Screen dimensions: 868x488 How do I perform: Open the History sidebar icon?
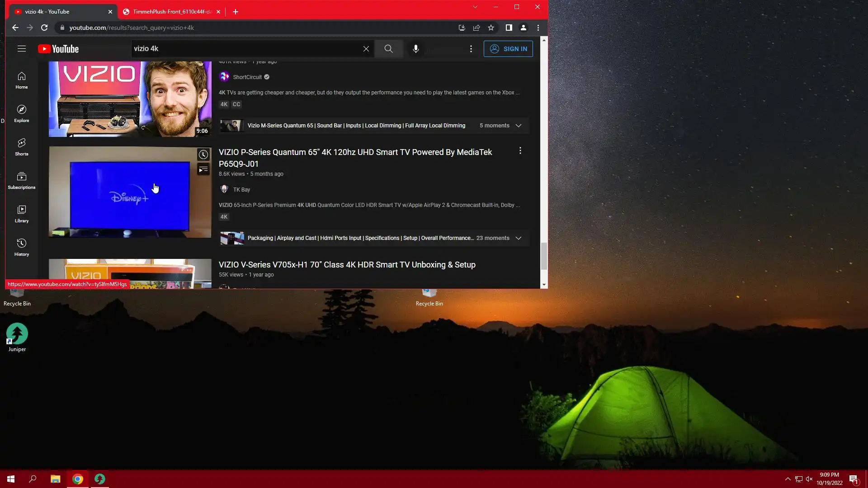(21, 247)
